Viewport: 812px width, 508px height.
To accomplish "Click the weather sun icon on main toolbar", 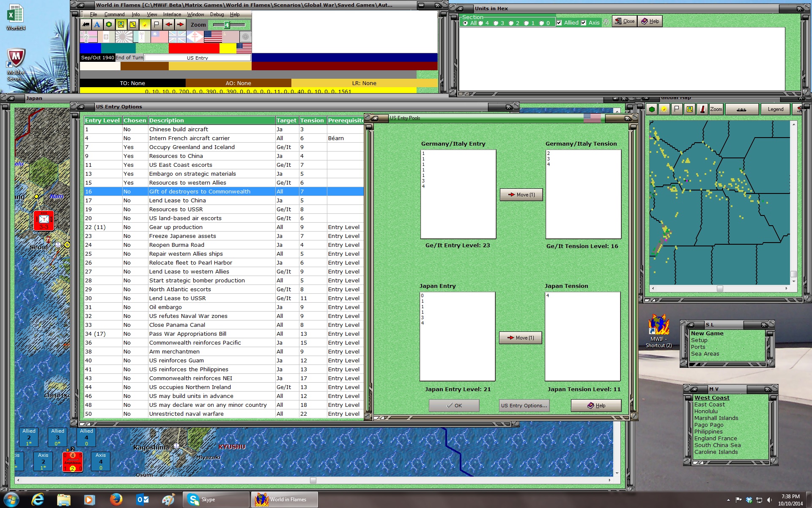I will coord(144,25).
